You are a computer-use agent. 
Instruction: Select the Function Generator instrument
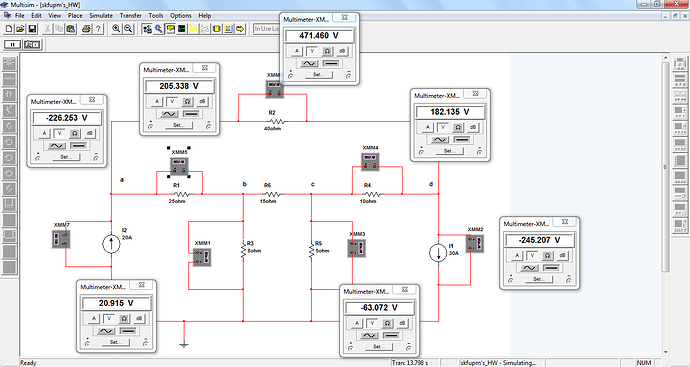pos(680,81)
